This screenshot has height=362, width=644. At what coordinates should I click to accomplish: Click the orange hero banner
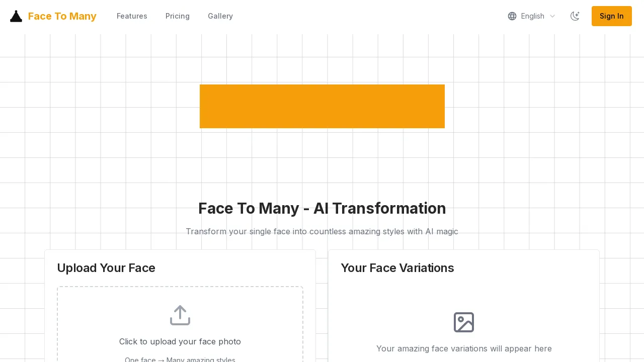[x=322, y=106]
